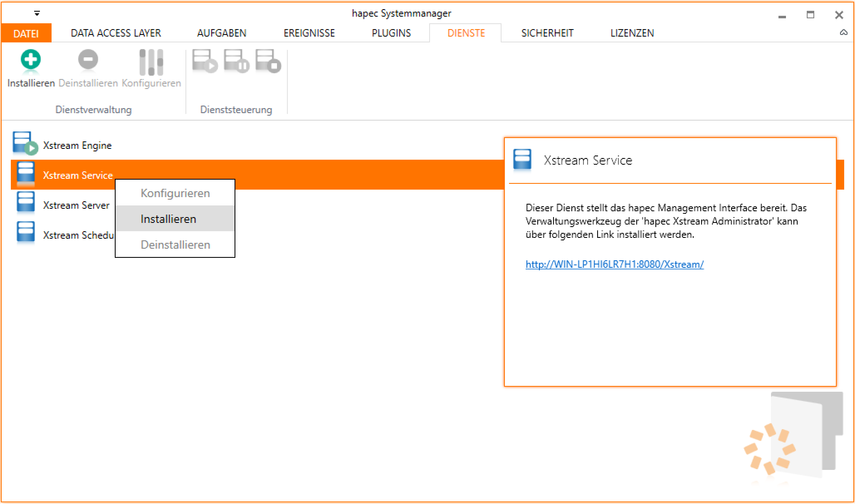
Task: Select Deinstallieren in the context menu
Action: pos(175,245)
